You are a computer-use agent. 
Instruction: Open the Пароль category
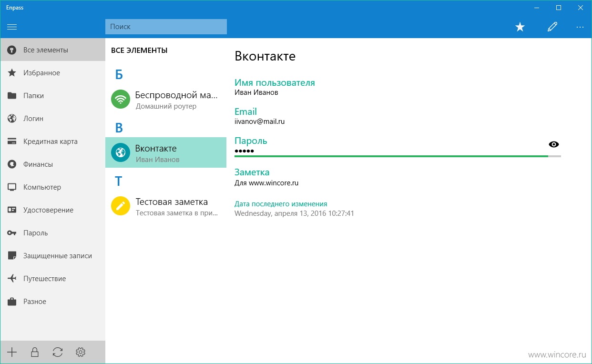(x=53, y=233)
